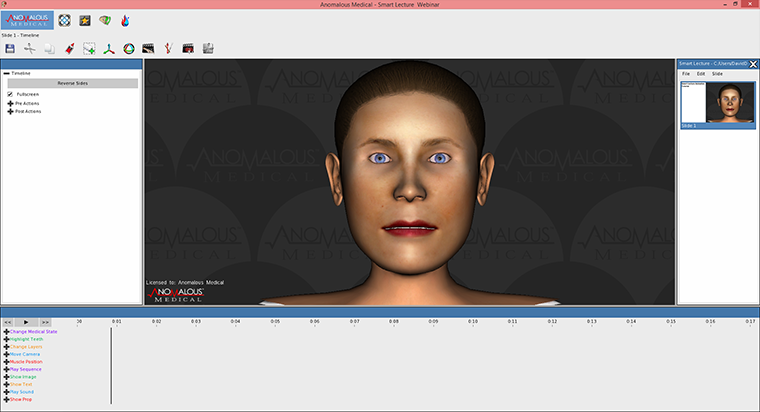
Task: Add a Show Image action
Action: 6,377
